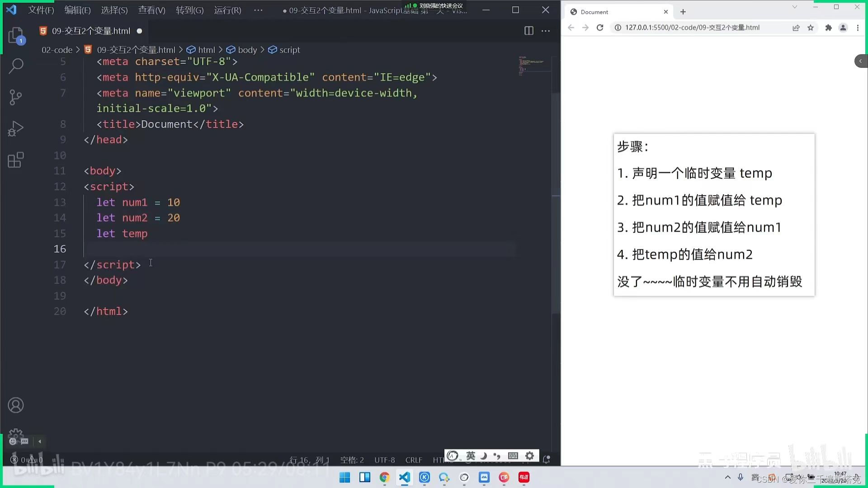Open the Explorer view in activity bar

pyautogui.click(x=16, y=35)
